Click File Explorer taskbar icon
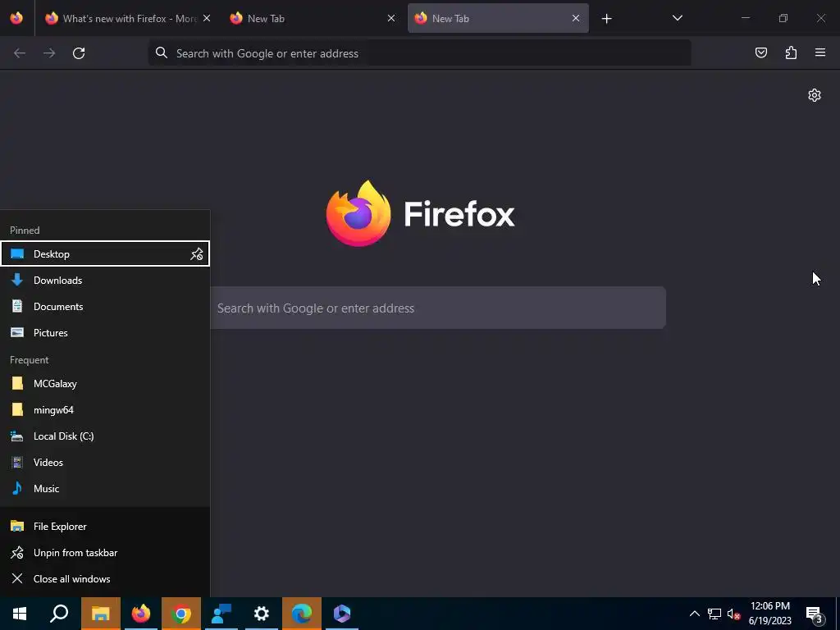This screenshot has height=630, width=840. pyautogui.click(x=101, y=614)
